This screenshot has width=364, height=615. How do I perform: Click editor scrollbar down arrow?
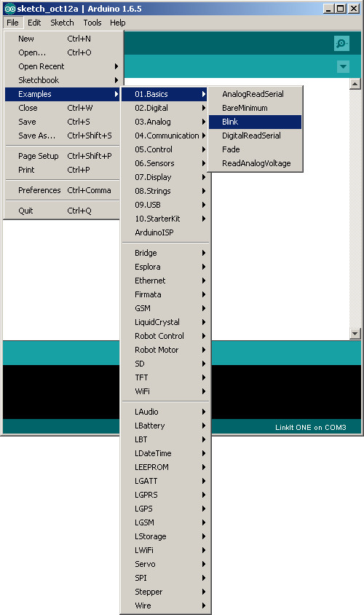tap(355, 334)
